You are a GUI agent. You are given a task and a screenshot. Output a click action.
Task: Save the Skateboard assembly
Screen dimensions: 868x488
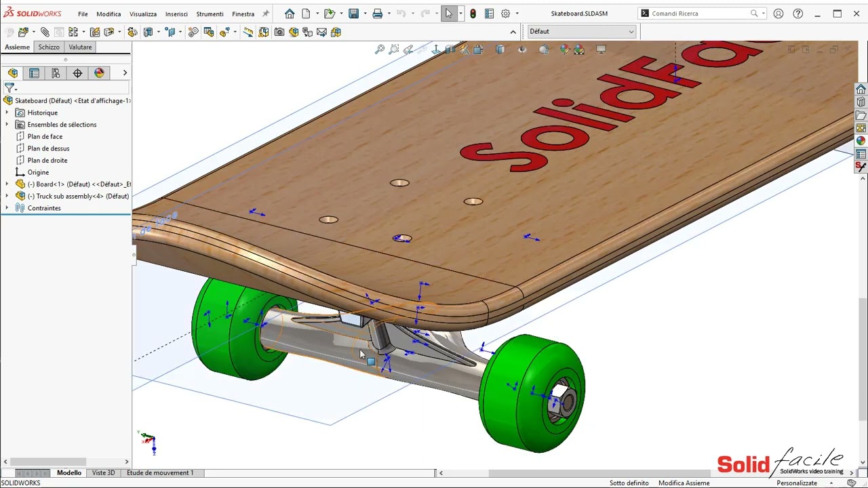pos(353,14)
